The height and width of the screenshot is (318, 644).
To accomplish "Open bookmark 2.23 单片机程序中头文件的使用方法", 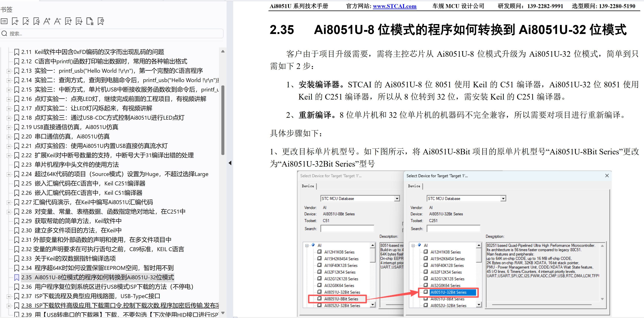I will [x=70, y=165].
